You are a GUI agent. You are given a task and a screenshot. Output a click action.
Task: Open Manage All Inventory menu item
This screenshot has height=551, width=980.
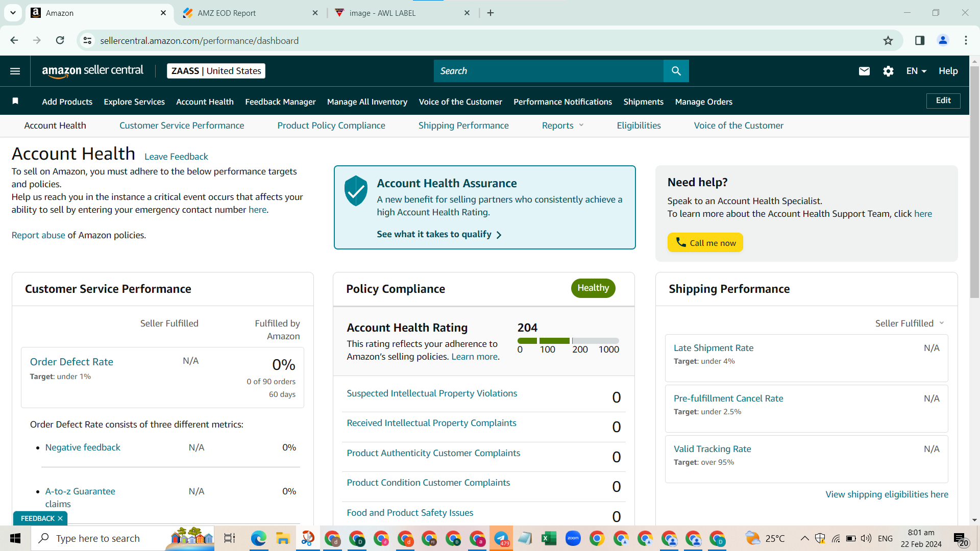coord(367,102)
